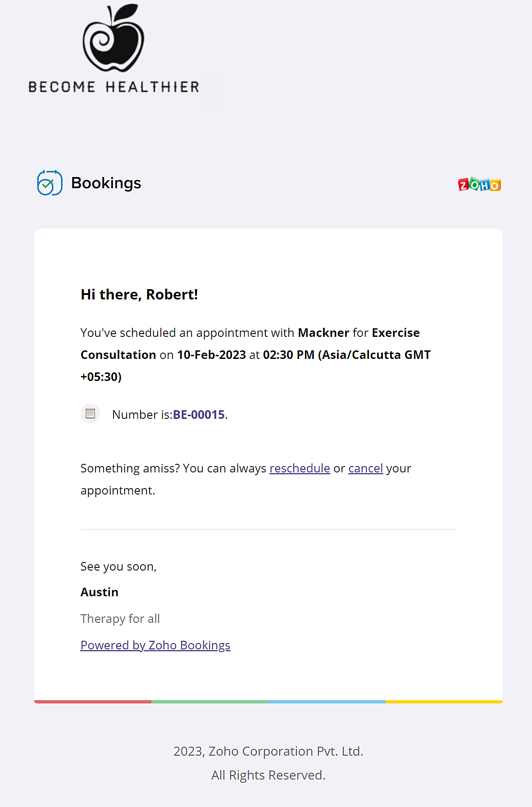The width and height of the screenshot is (532, 807).
Task: Click the Mackner staff name
Action: coord(323,333)
